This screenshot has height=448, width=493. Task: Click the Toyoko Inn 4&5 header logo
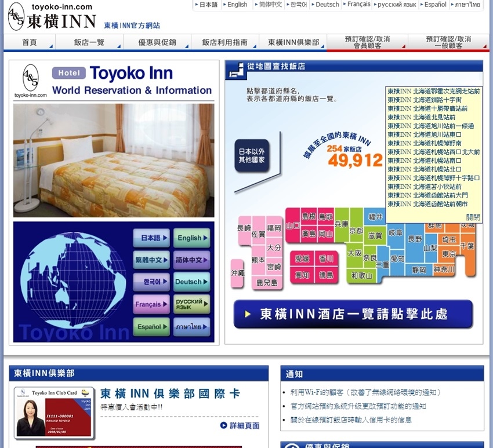[52, 16]
